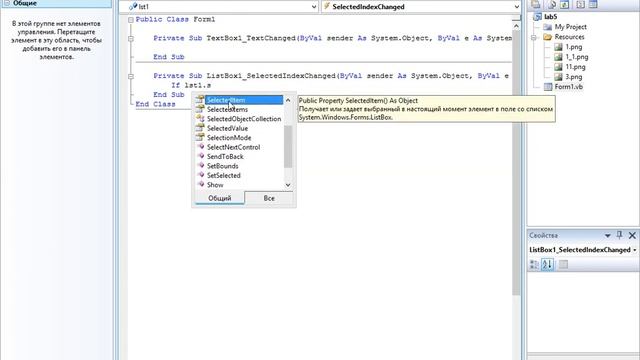This screenshot has height=360, width=640.
Task: Click the image icon beside 11.png
Action: (558, 67)
